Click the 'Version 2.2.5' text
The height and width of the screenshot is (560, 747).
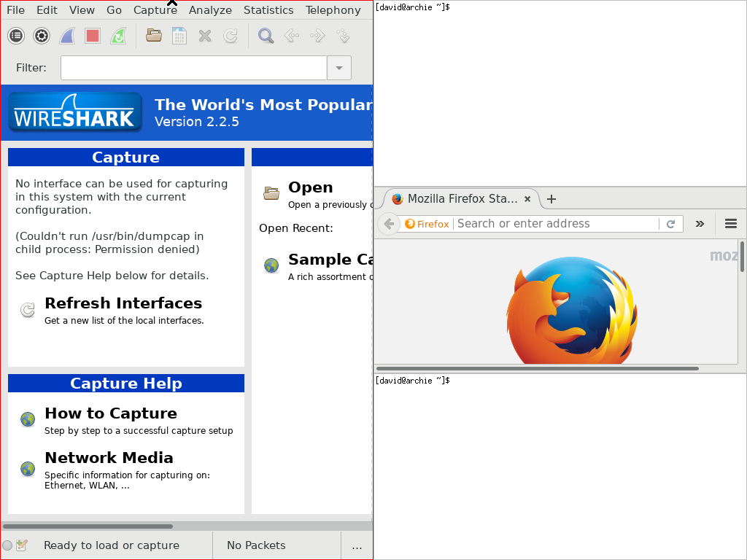(x=197, y=122)
